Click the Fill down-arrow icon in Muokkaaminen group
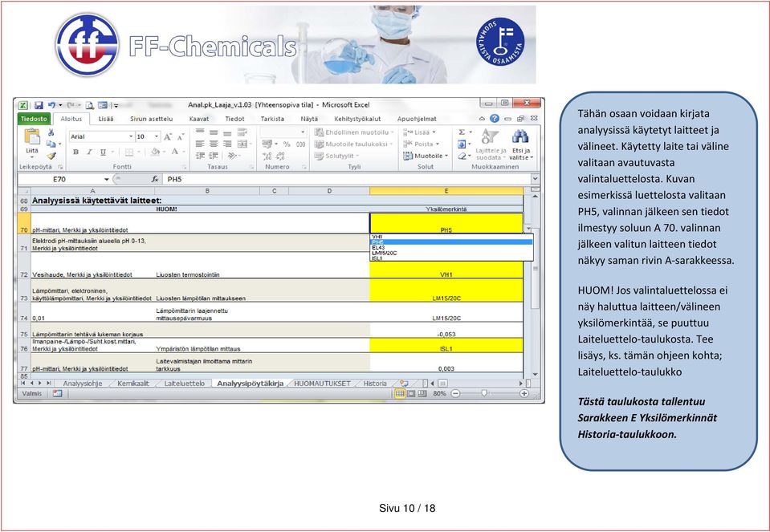Screen dimensions: 770x532 462,144
